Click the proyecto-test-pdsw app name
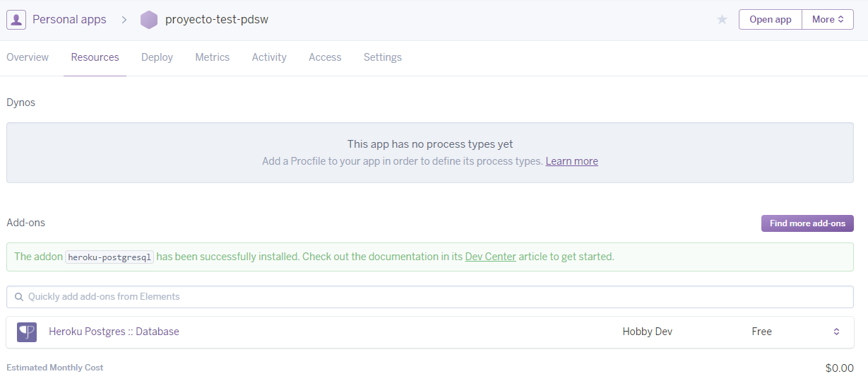This screenshot has width=868, height=386. click(217, 20)
